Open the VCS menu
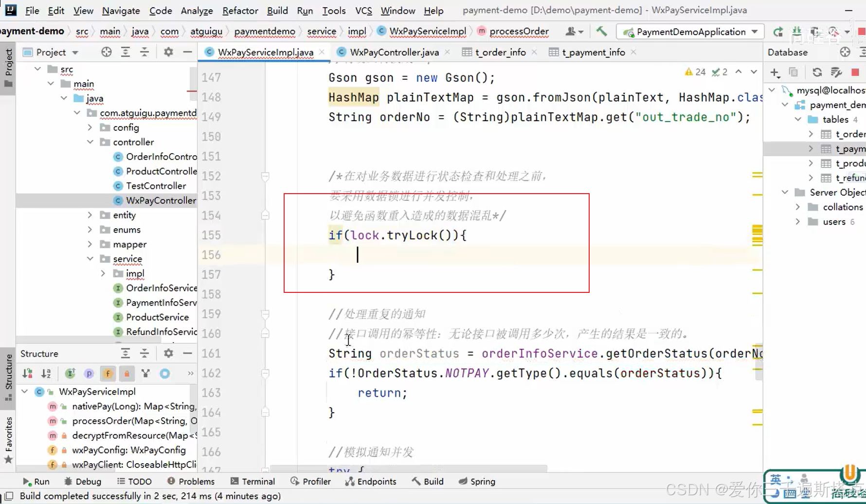The width and height of the screenshot is (866, 504). [363, 10]
